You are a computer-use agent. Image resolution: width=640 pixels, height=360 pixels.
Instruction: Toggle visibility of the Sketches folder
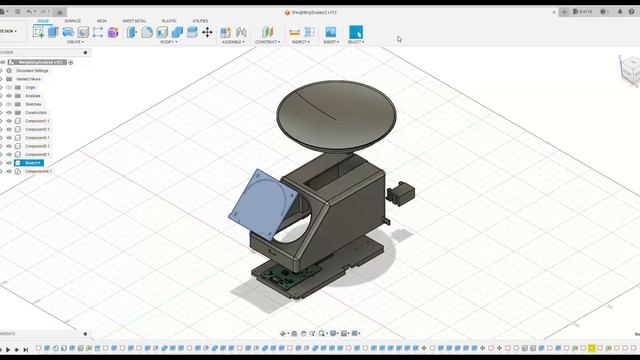9,104
